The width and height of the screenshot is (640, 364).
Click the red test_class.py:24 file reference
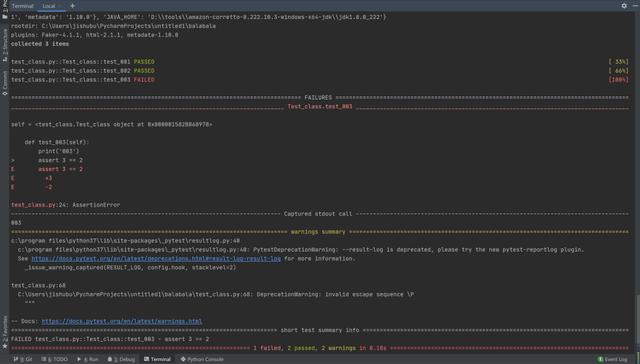pos(33,205)
